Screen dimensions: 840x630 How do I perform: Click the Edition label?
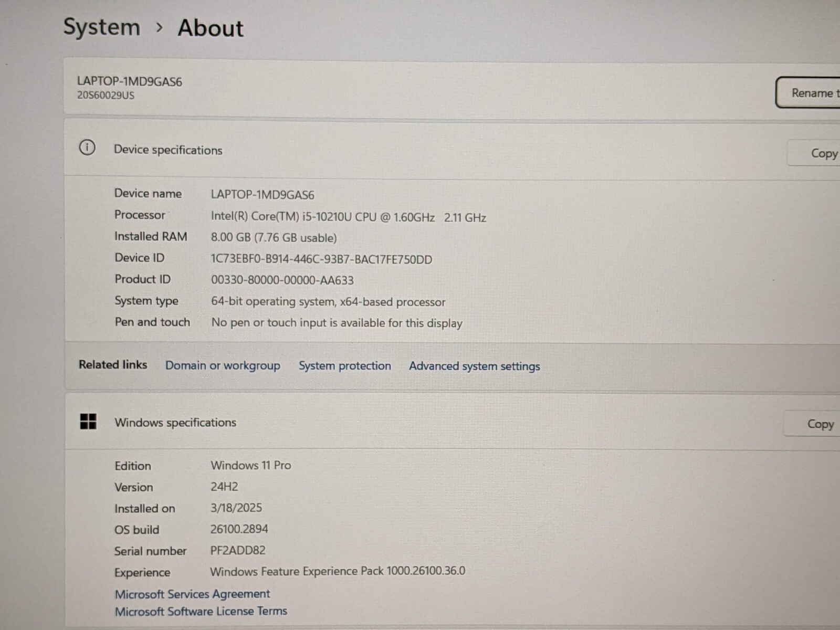pos(133,466)
